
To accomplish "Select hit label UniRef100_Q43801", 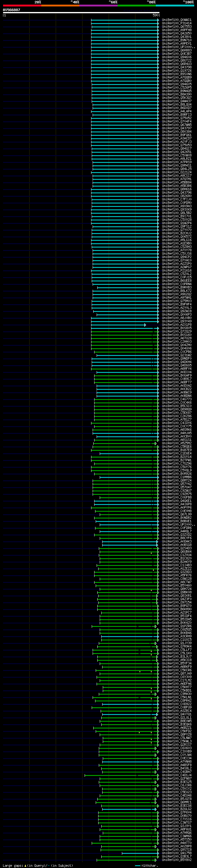I will click(176, 37).
